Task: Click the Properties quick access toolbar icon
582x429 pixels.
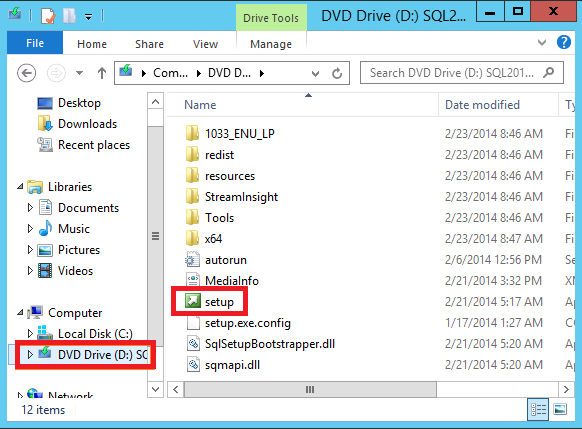Action: click(x=49, y=16)
